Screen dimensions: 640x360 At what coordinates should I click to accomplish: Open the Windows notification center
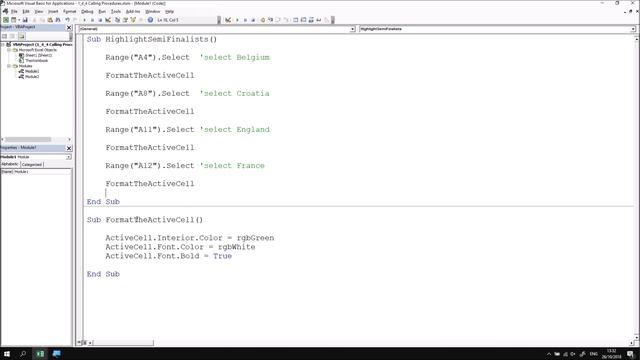[631, 354]
